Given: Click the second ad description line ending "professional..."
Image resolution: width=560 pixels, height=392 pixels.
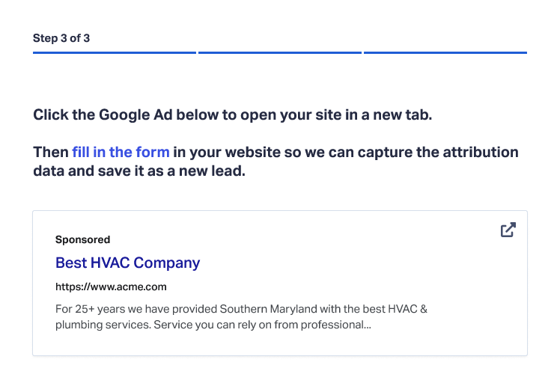Looking at the screenshot, I should click(x=213, y=325).
